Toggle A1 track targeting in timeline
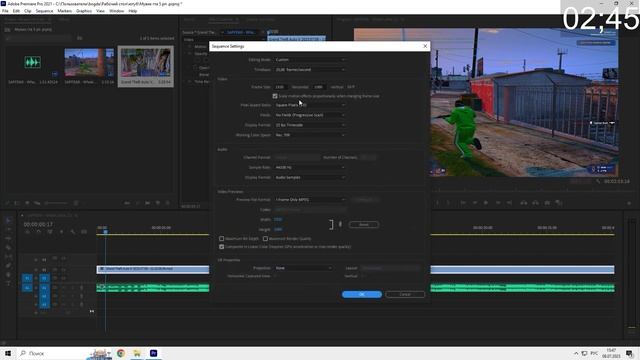The image size is (640, 360). point(44,288)
